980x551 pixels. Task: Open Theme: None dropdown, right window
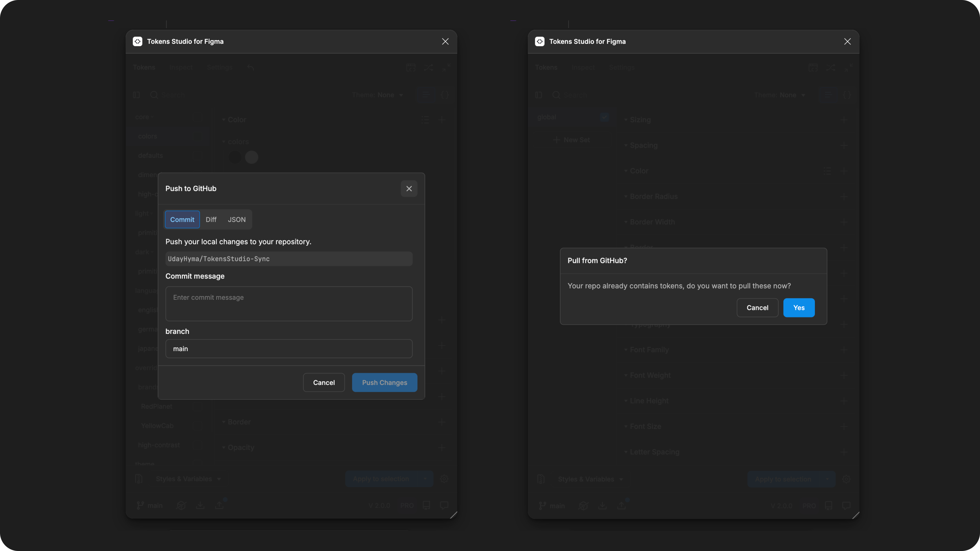click(779, 95)
